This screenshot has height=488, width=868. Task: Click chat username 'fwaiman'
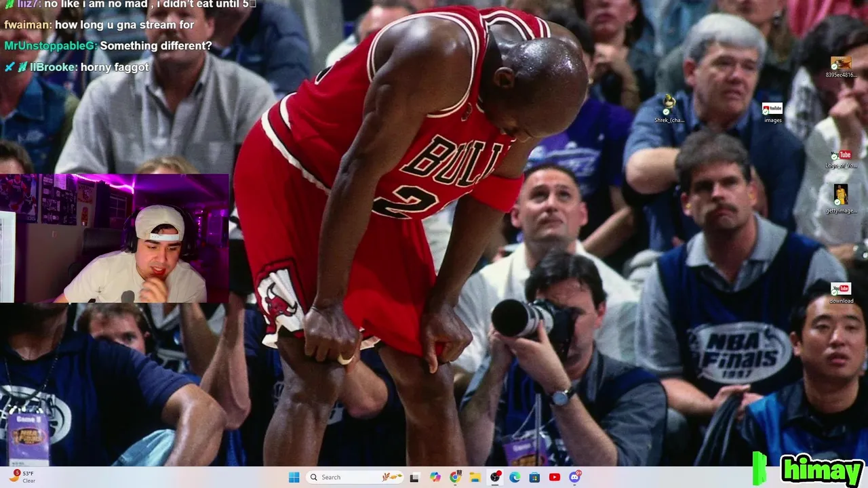pos(27,24)
